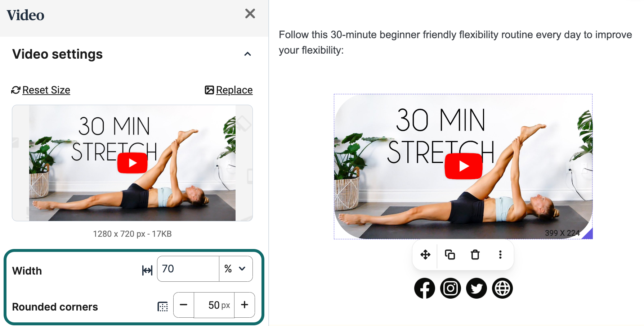Click the Instagram social icon

tap(451, 288)
